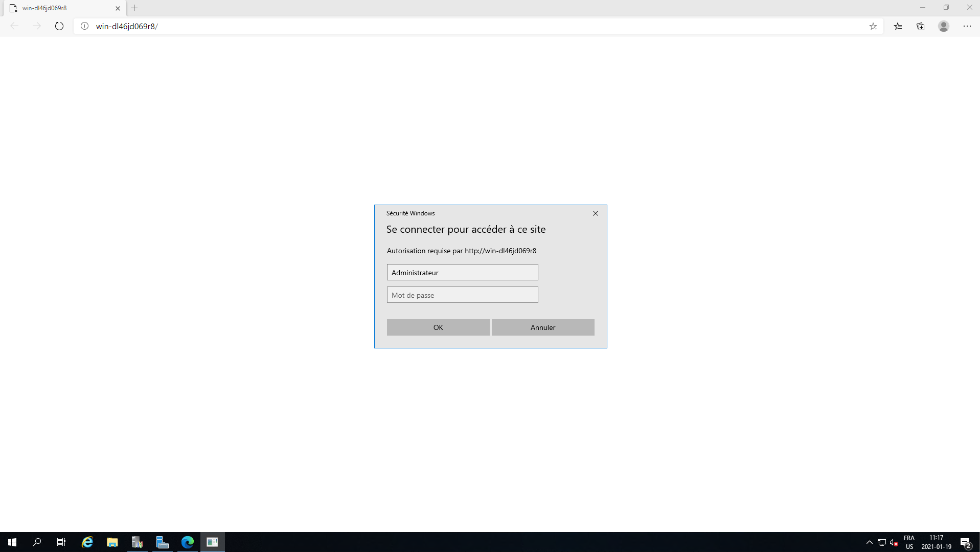Click the browser forward arrow

pos(37,26)
